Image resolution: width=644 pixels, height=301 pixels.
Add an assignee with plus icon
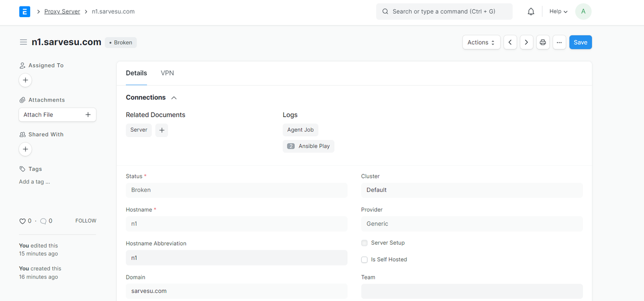pyautogui.click(x=25, y=80)
